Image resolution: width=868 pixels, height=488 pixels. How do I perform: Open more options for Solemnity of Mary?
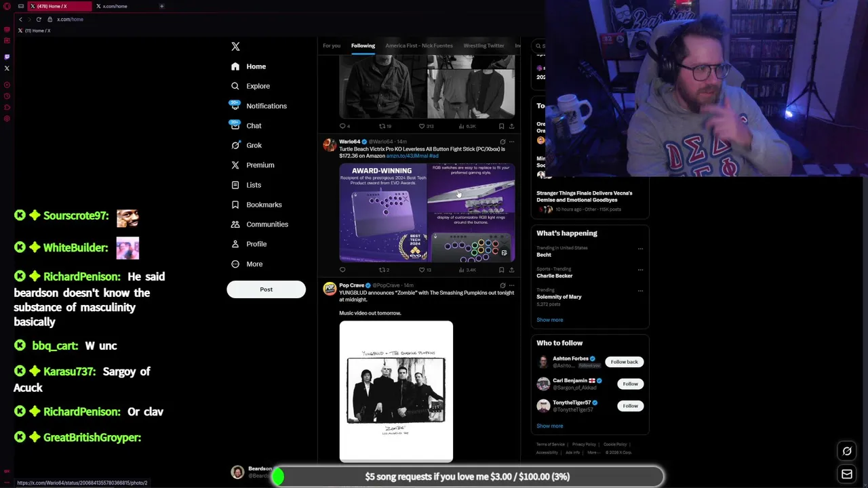coord(640,291)
